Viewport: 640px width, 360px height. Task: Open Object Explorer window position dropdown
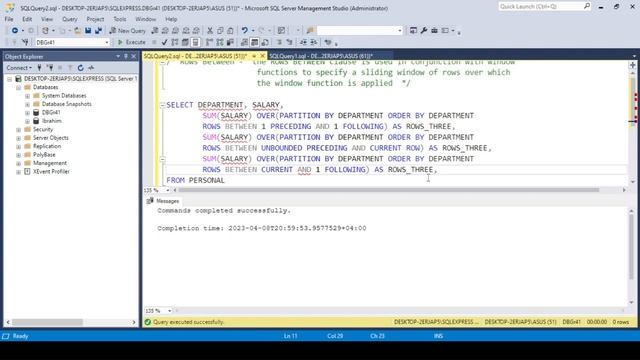[x=118, y=56]
